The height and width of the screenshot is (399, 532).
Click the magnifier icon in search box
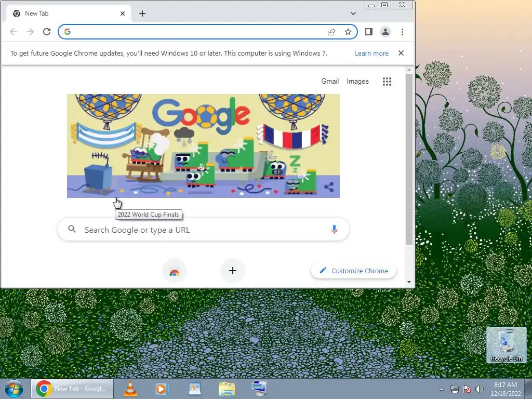(x=72, y=229)
